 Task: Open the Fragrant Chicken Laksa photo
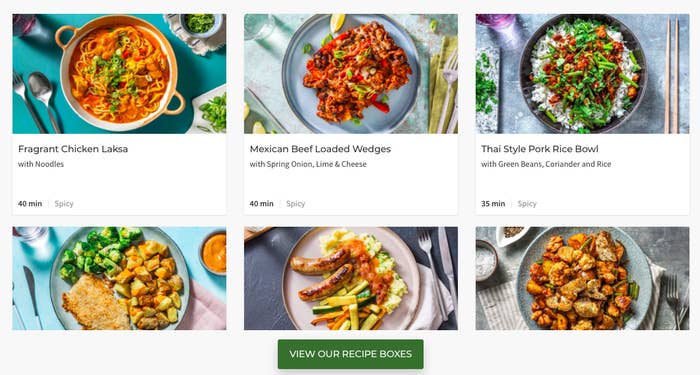(119, 74)
